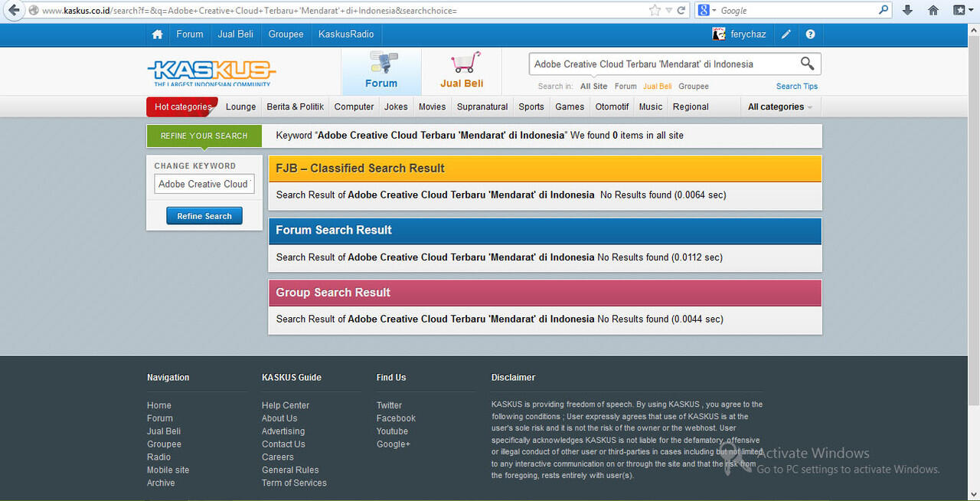The height and width of the screenshot is (501, 980).
Task: Open the browser downloads arrow icon
Action: tap(907, 11)
